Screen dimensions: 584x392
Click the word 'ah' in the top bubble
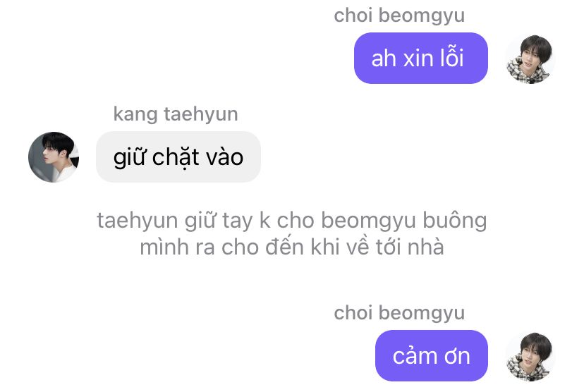pos(384,59)
